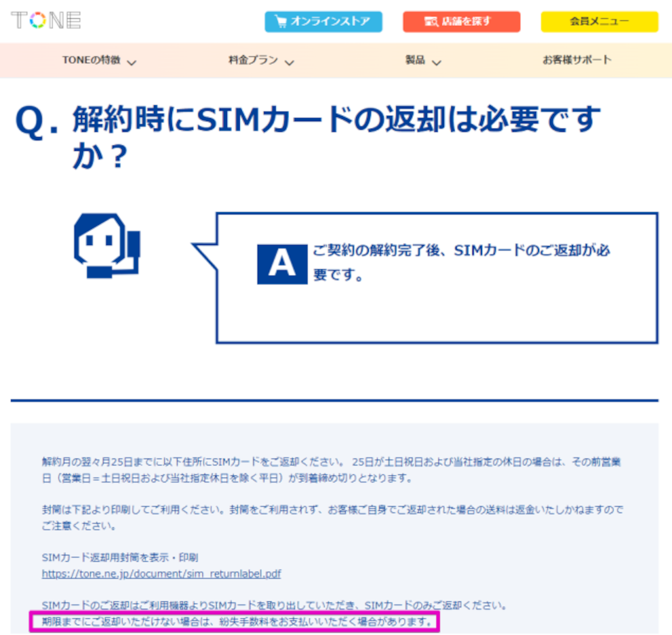
Task: Select text SIMカード返却用封筒を表示・印刷
Action: pos(120,558)
